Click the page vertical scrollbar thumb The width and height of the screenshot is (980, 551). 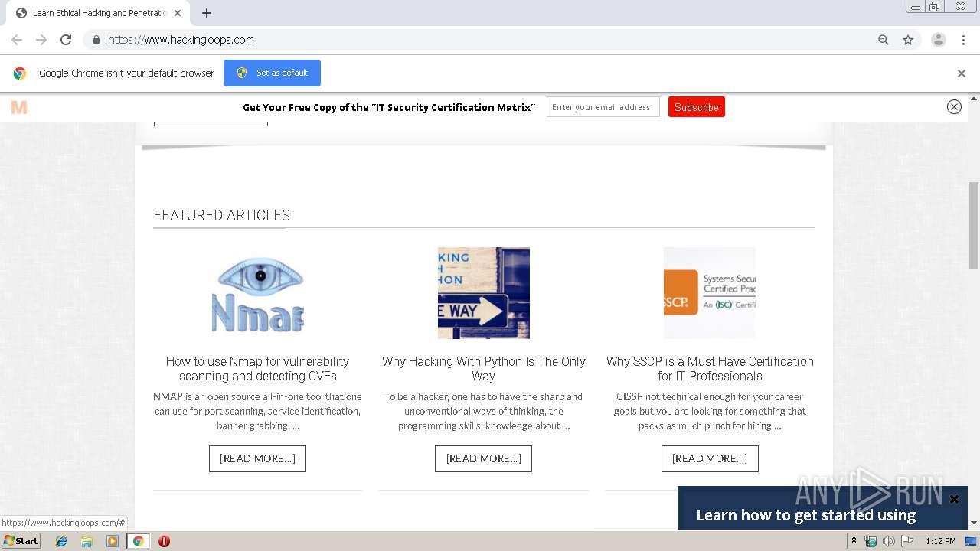pos(974,226)
